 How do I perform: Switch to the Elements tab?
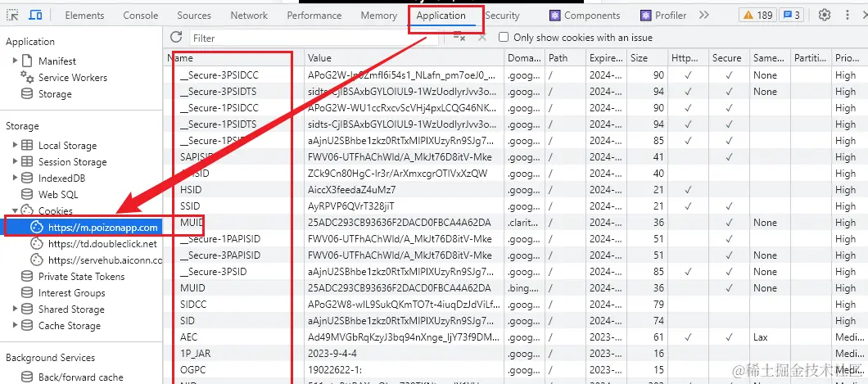tap(84, 16)
